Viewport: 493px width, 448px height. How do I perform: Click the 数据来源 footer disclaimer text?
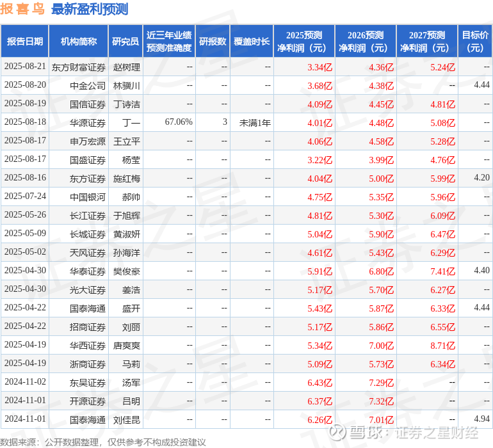(103, 442)
